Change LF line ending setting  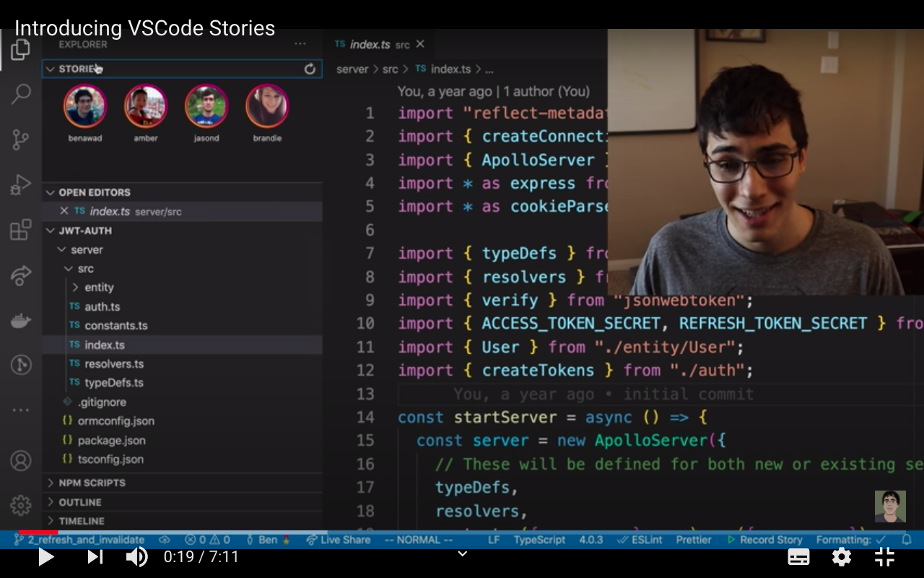click(494, 540)
